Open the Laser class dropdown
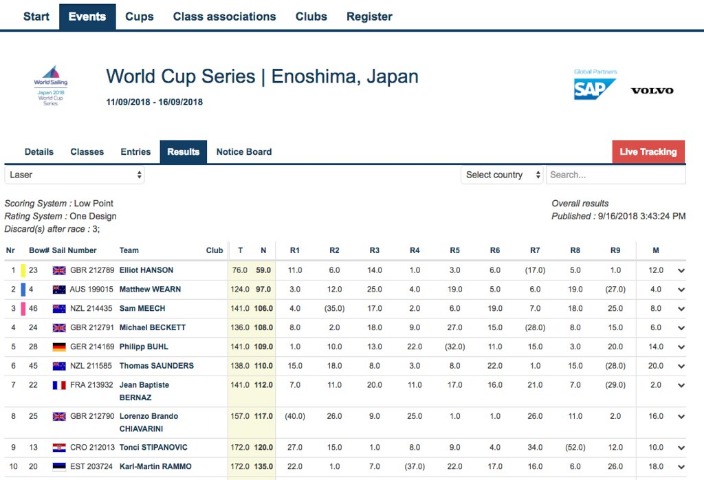The width and height of the screenshot is (704, 480). [x=75, y=175]
